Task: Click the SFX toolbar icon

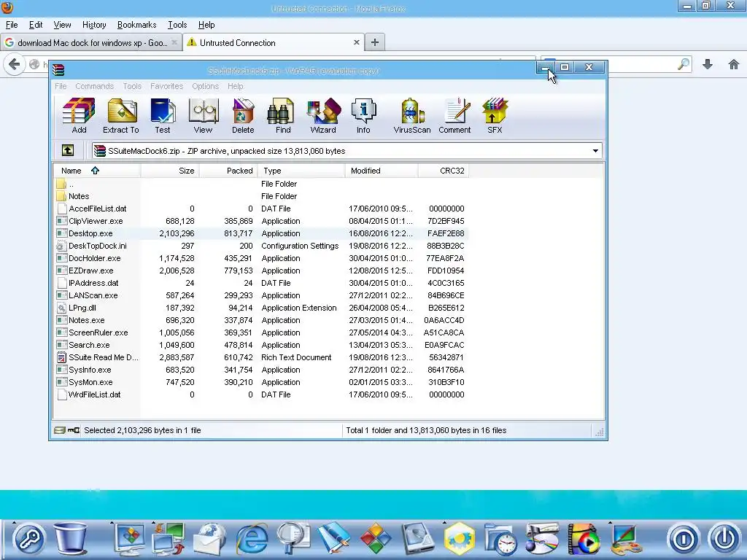Action: pos(495,116)
